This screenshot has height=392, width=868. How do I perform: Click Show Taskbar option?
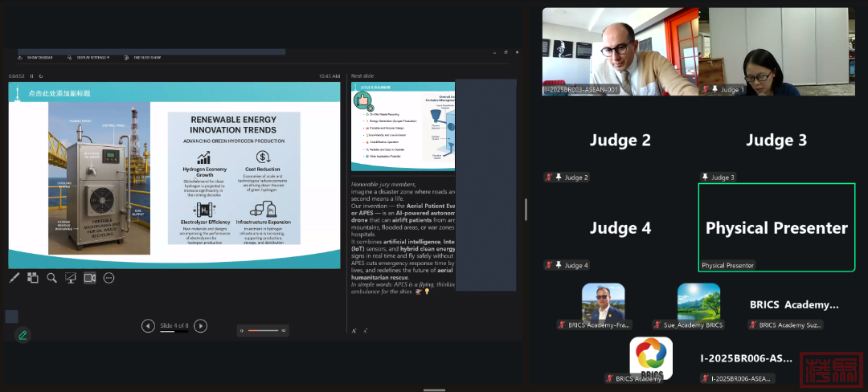coord(37,58)
